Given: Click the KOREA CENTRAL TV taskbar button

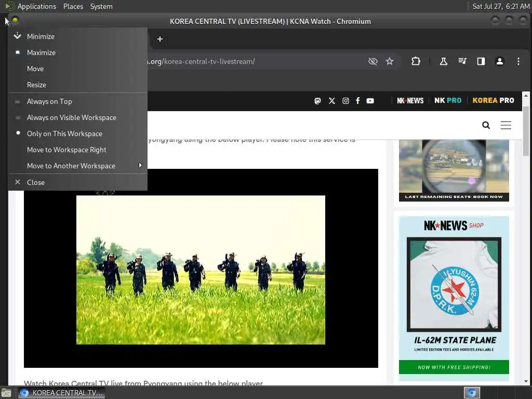Looking at the screenshot, I should coord(61,393).
